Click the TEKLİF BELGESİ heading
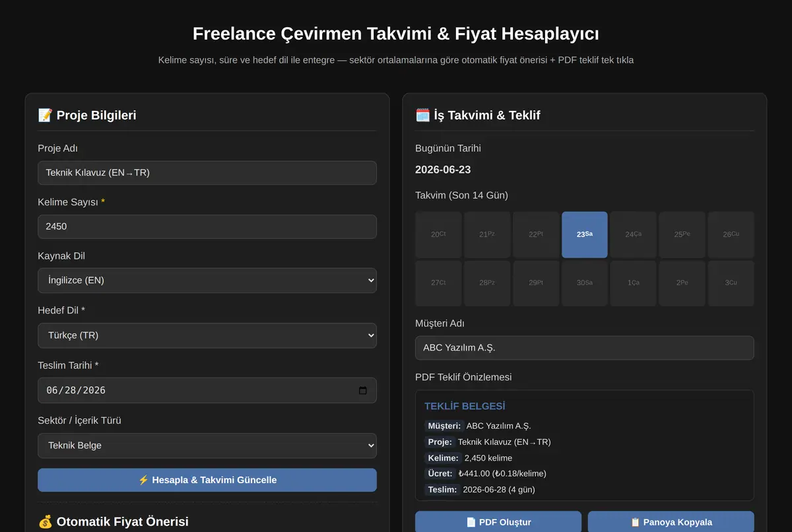792x532 pixels. point(465,407)
